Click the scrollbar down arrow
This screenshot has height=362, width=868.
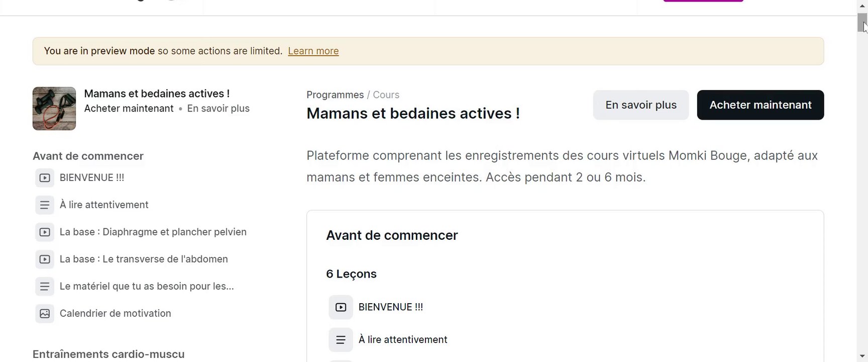pyautogui.click(x=862, y=356)
